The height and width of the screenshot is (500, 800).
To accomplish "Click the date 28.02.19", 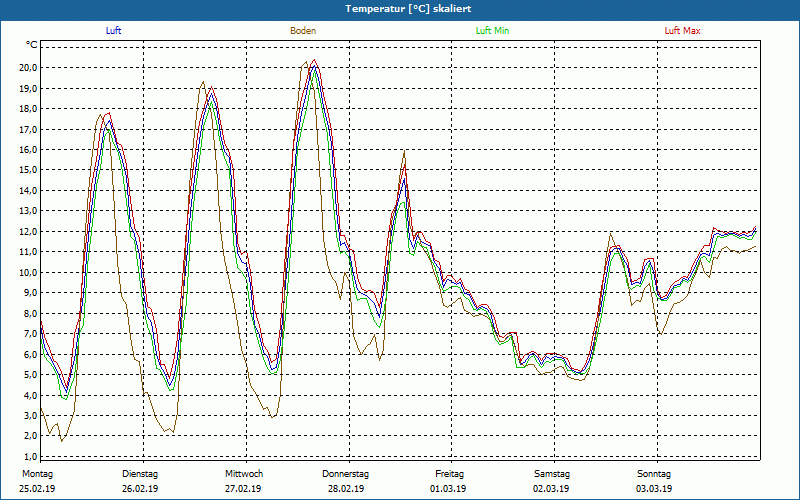I will click(x=346, y=489).
